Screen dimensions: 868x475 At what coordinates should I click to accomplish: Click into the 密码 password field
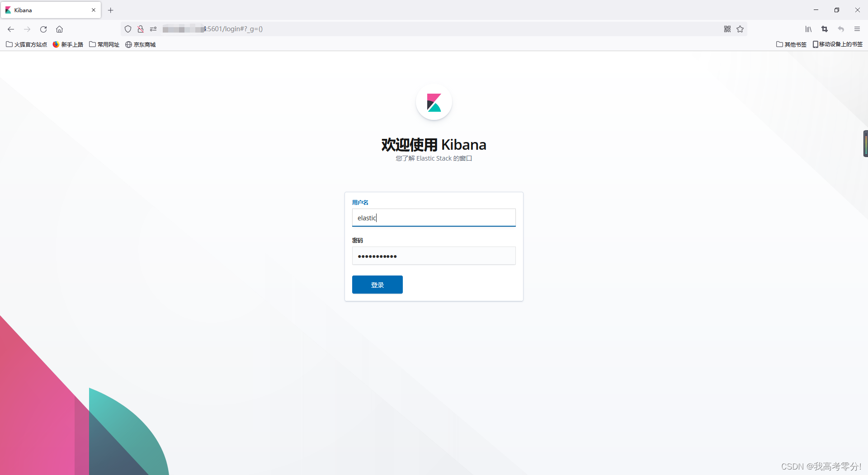pyautogui.click(x=434, y=256)
